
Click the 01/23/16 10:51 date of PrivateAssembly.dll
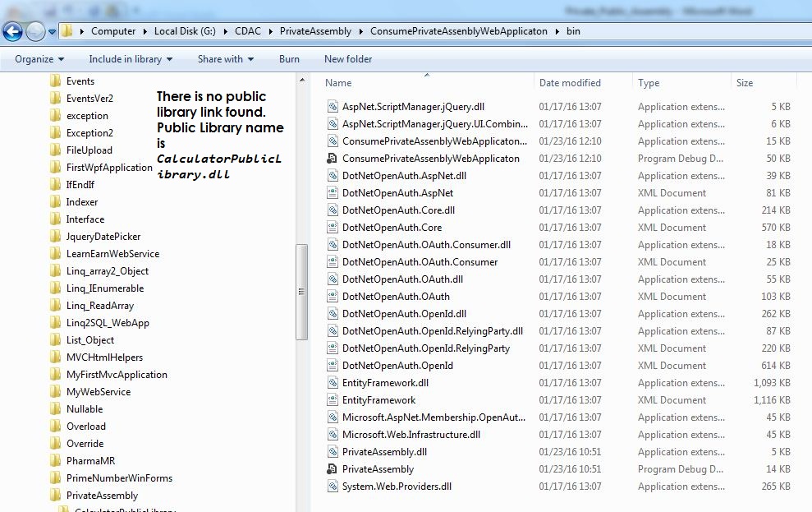[x=570, y=452]
